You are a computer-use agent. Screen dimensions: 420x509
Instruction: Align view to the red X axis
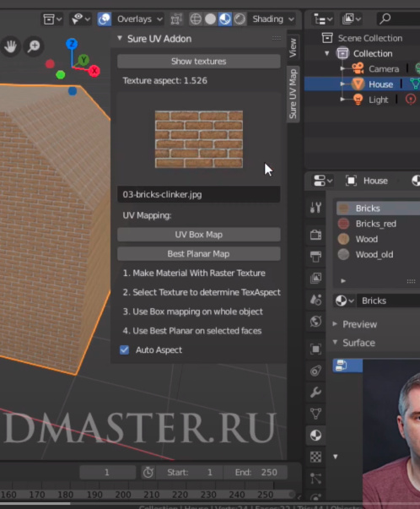pos(94,71)
